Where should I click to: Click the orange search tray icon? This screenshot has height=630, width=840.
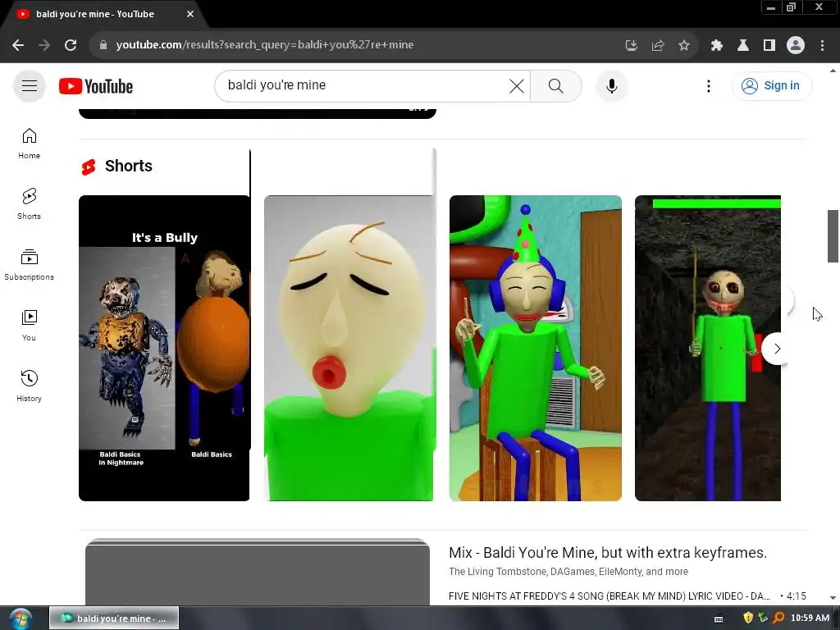(778, 618)
